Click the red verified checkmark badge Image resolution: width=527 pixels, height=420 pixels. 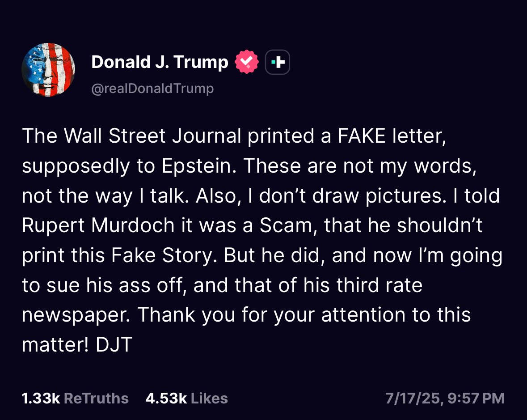point(247,62)
